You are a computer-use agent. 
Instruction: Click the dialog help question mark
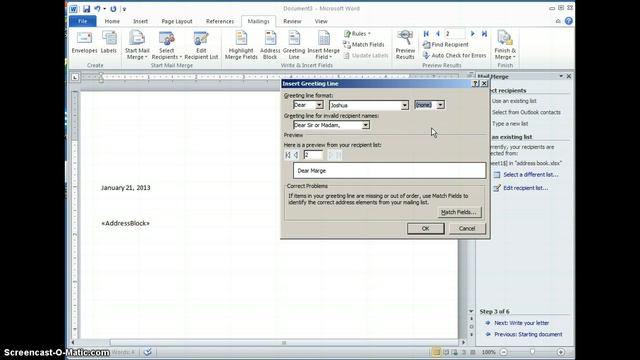click(476, 84)
